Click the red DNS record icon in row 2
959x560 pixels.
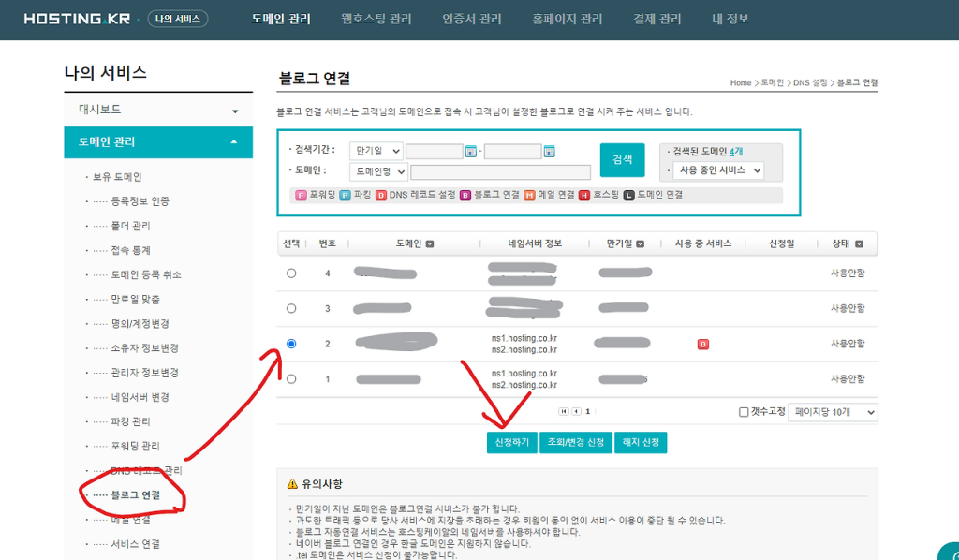click(702, 345)
